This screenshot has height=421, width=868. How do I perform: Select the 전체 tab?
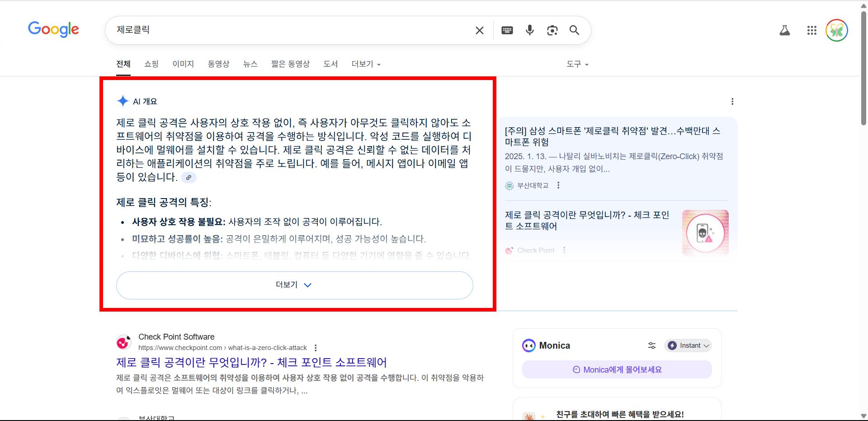click(x=123, y=64)
